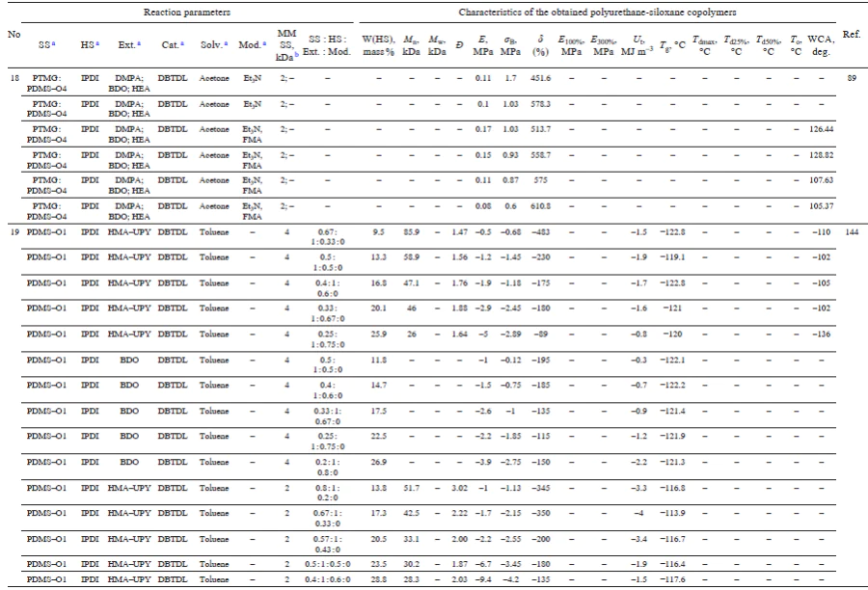This screenshot has height=590, width=868.
Task: Click Mn value 58.9
Action: click(411, 257)
